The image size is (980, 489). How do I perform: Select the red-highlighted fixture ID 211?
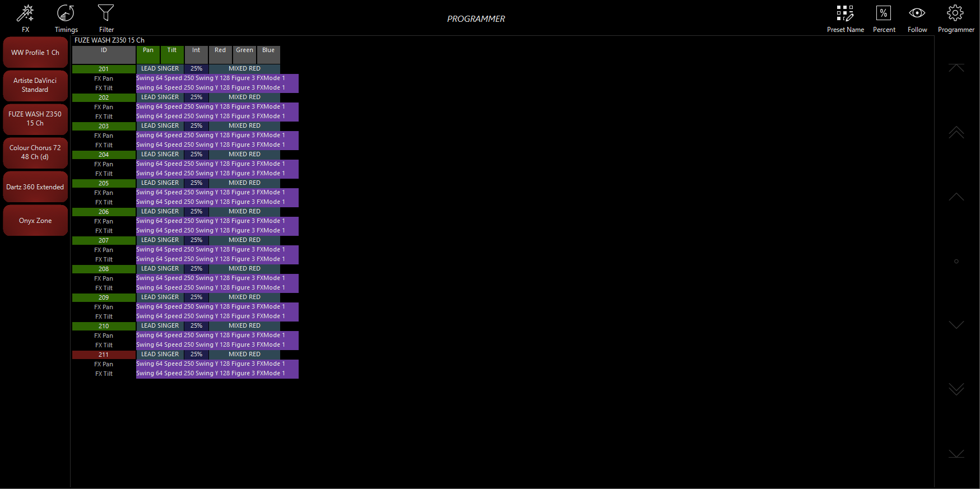pyautogui.click(x=104, y=355)
